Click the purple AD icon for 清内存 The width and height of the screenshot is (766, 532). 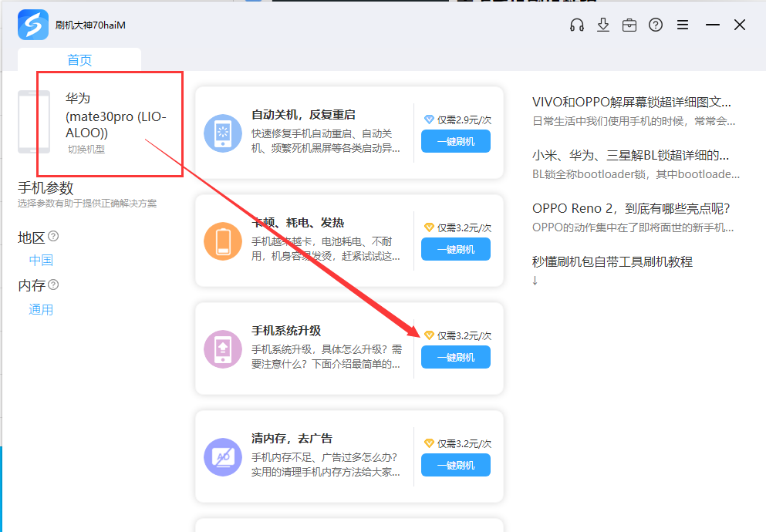[x=223, y=457]
